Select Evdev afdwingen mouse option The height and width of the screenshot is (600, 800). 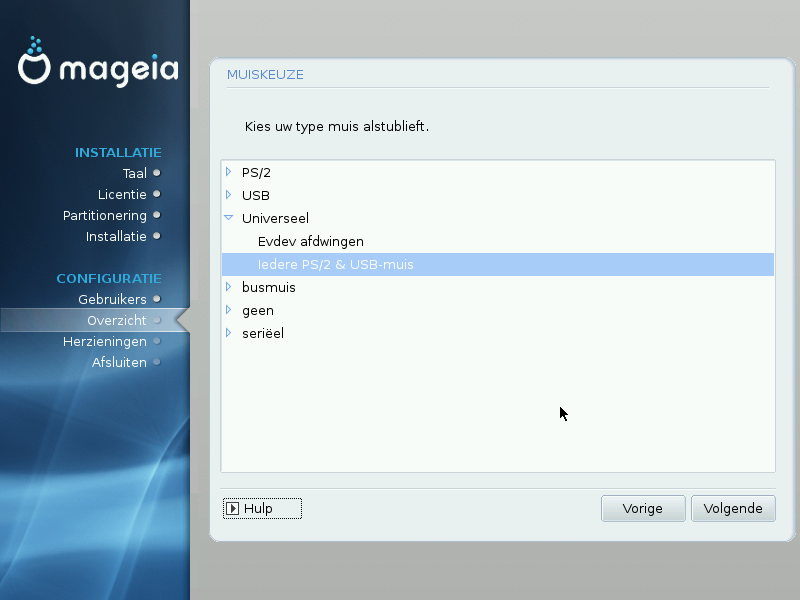coord(311,241)
